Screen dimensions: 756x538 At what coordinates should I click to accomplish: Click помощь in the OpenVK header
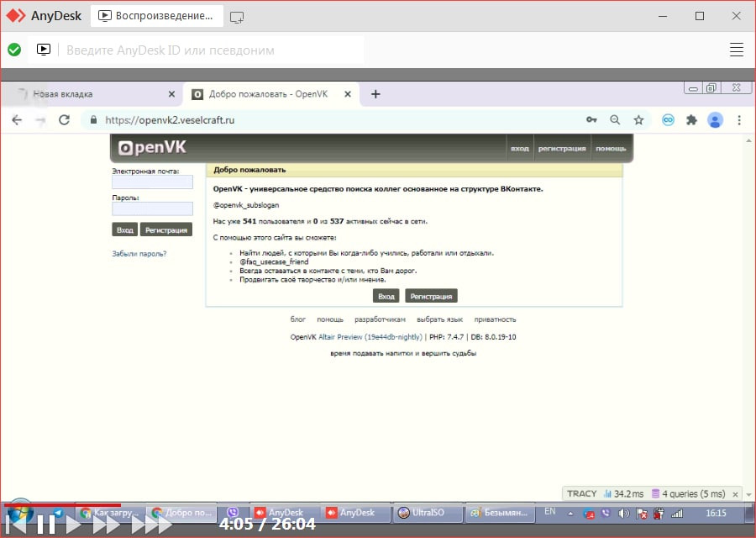(x=611, y=149)
